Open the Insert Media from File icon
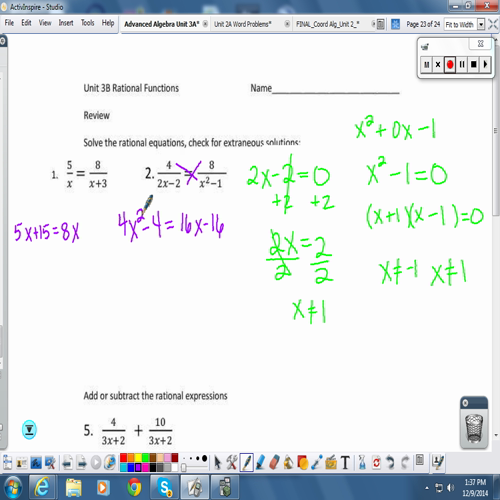 click(331, 462)
